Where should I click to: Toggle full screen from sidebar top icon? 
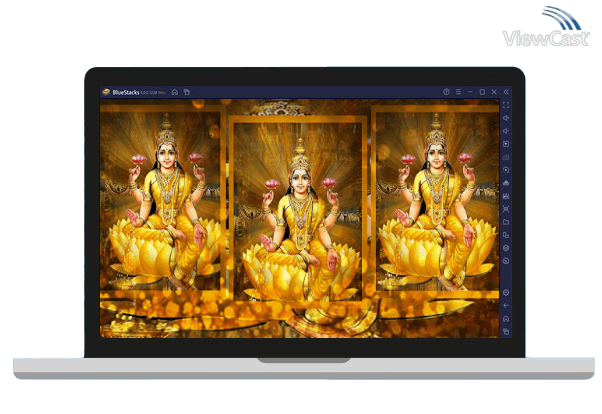pyautogui.click(x=506, y=105)
